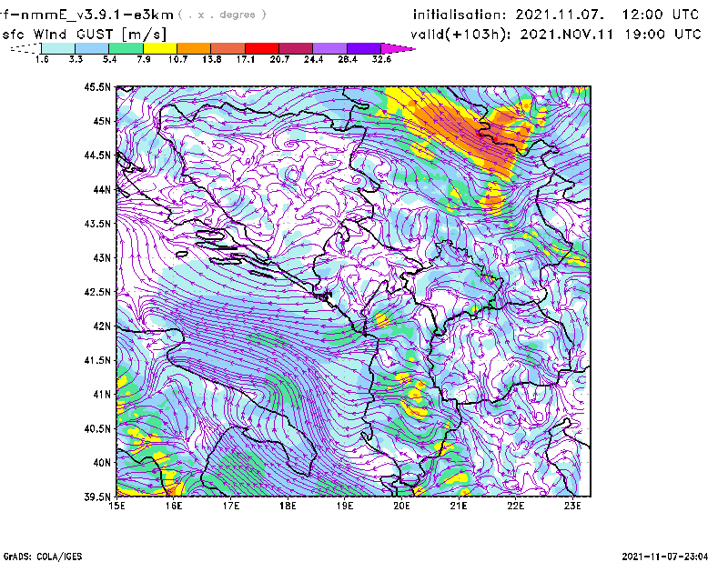Click the red 17.1–20.7 legend swatch
This screenshot has height=562, width=728.
[262, 48]
